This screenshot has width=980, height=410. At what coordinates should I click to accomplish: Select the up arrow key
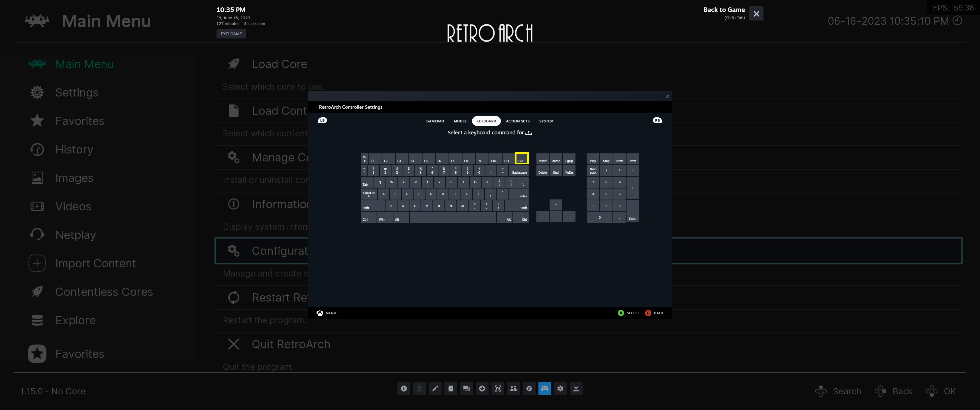(556, 205)
